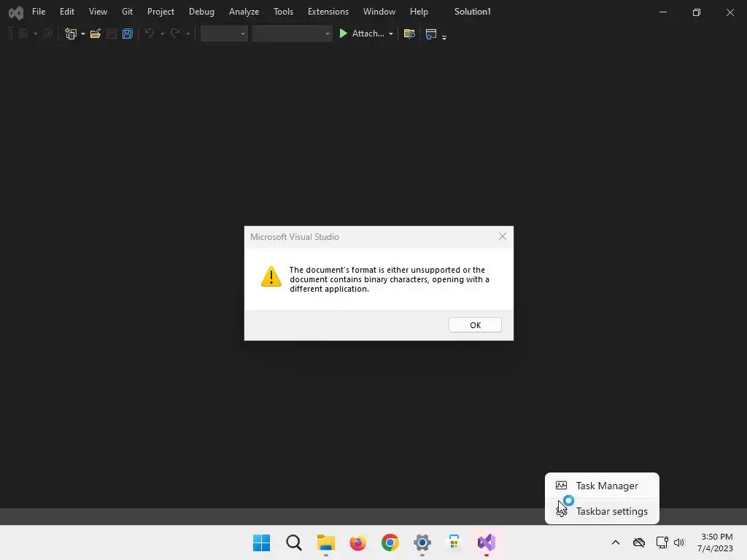Click the Visual Studio taskbar icon
The image size is (747, 560).
(x=487, y=542)
